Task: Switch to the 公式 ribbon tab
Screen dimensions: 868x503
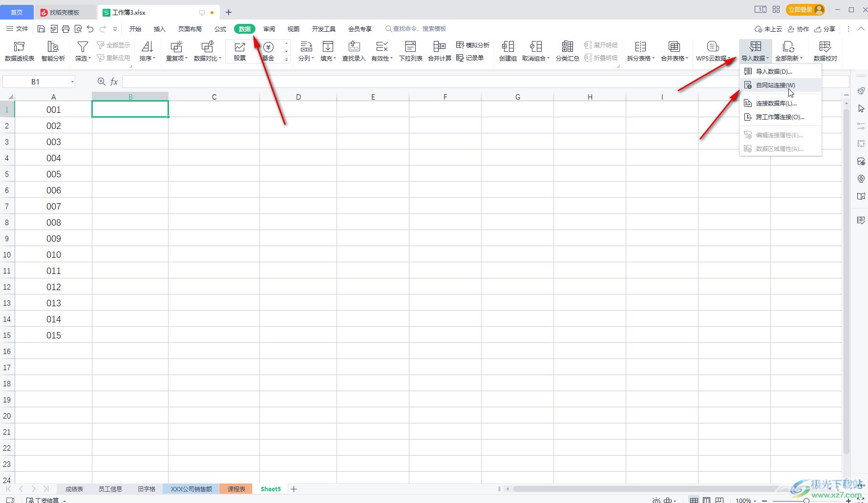Action: pyautogui.click(x=220, y=29)
